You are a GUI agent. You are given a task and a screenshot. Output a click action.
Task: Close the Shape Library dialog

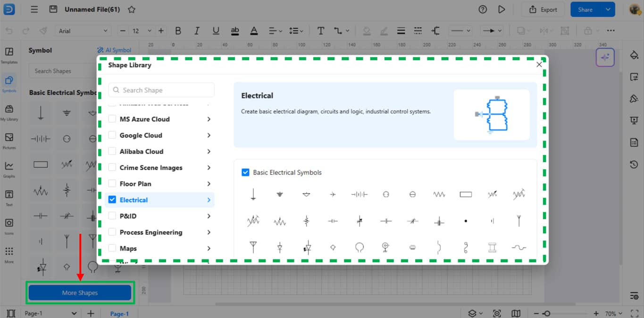tap(539, 65)
